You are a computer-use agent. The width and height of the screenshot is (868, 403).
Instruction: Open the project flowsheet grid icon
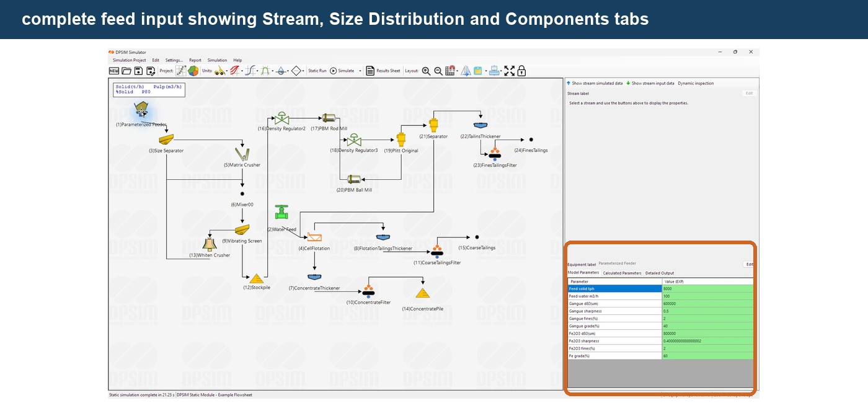click(x=180, y=71)
